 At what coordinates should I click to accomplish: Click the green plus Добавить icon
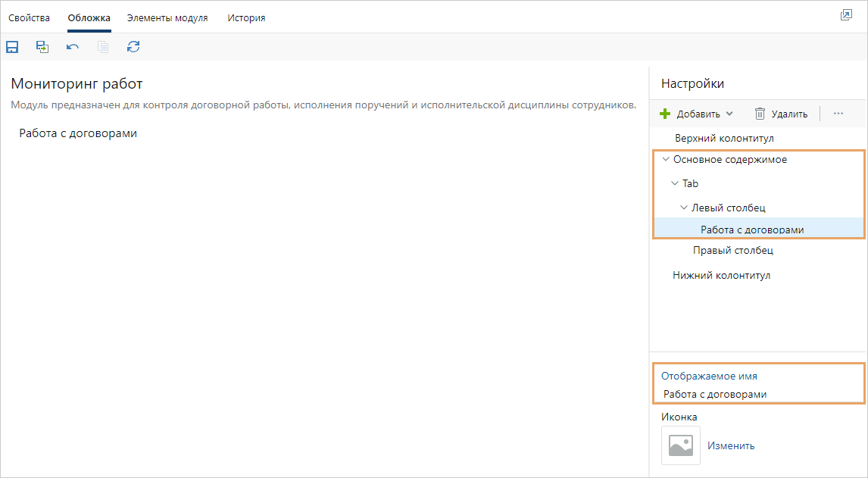point(666,114)
